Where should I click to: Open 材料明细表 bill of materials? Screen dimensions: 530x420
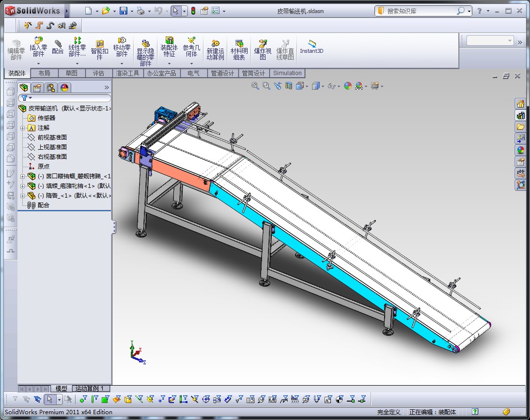point(239,50)
